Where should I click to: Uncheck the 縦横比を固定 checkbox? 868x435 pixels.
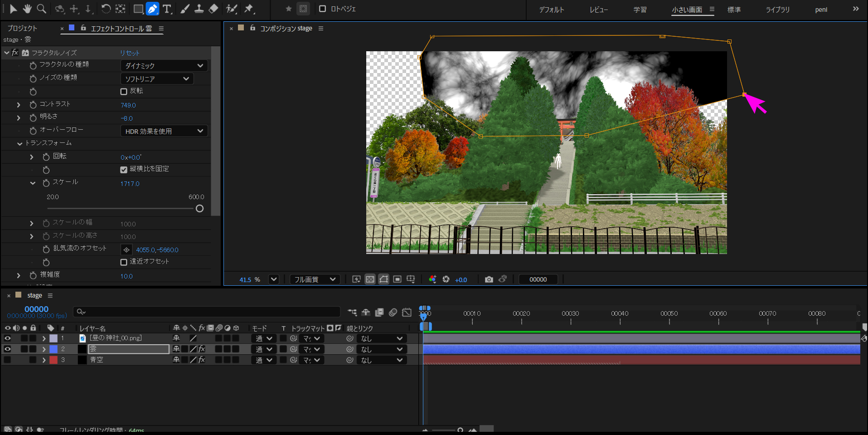[x=124, y=170]
